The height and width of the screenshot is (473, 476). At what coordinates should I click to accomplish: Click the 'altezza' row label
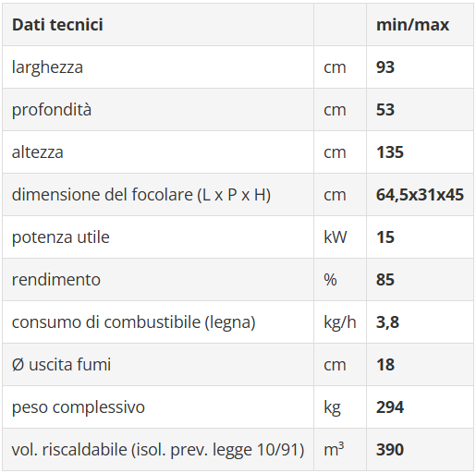(x=38, y=152)
